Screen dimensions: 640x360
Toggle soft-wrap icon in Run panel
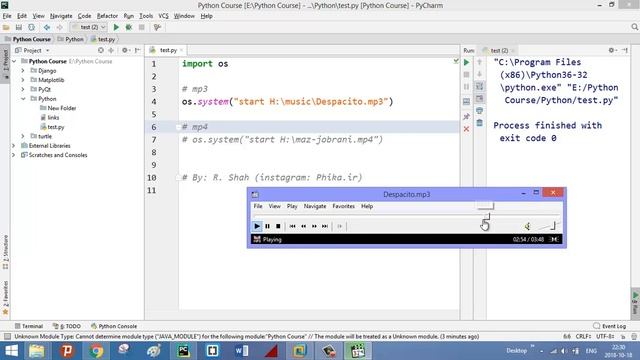click(480, 87)
